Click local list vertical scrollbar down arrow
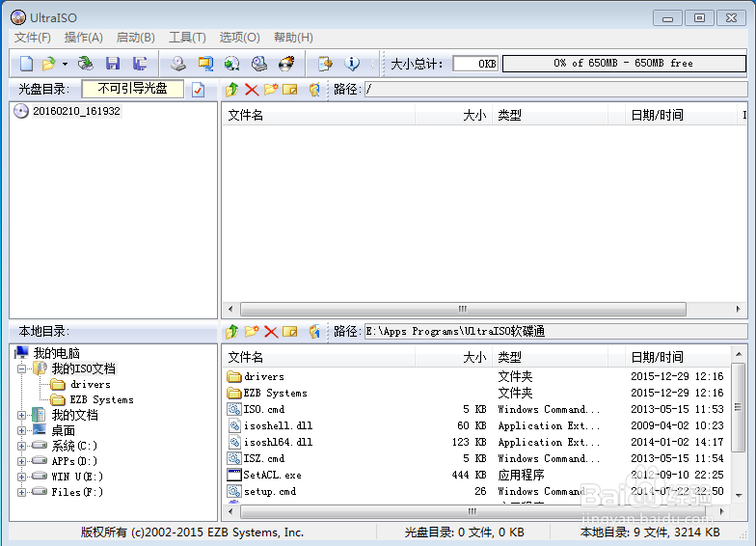756x546 pixels. [x=739, y=496]
